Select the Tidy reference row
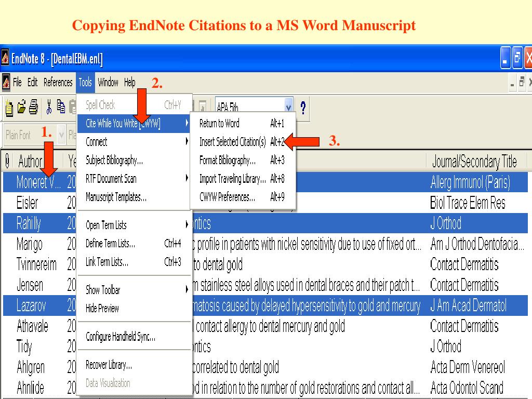Viewport: 532px width, 399px height. pyautogui.click(x=265, y=347)
